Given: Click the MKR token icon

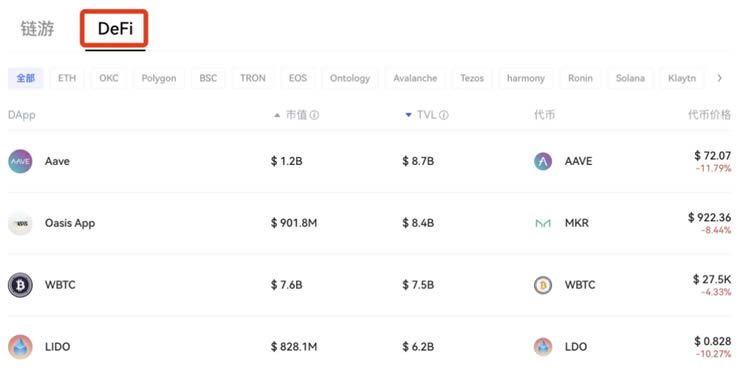Looking at the screenshot, I should point(543,223).
